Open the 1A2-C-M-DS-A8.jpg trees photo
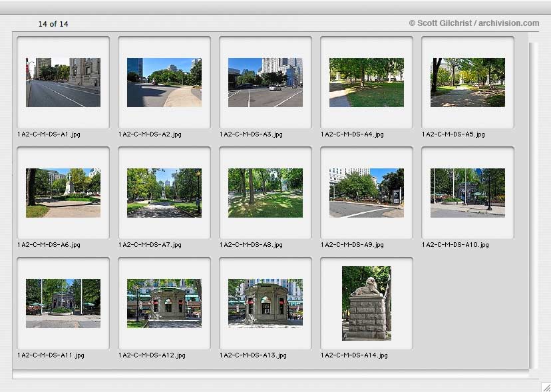551x392 pixels. 266,192
